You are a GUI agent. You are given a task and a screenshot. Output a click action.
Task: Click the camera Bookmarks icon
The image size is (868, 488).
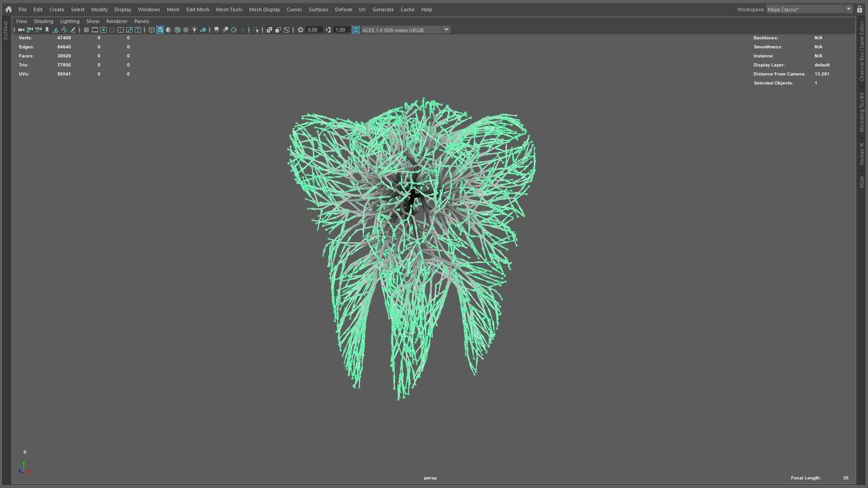47,30
